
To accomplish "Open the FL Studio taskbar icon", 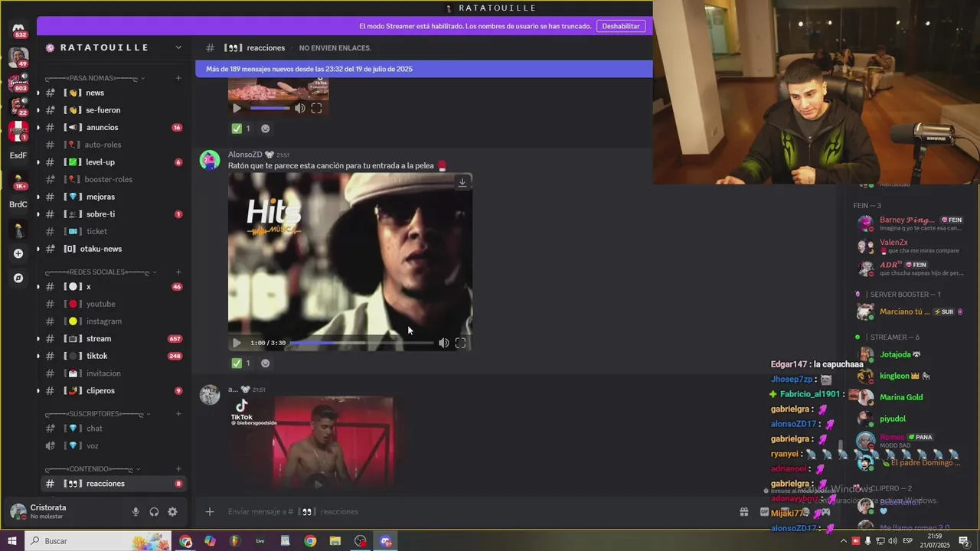I will pyautogui.click(x=235, y=541).
